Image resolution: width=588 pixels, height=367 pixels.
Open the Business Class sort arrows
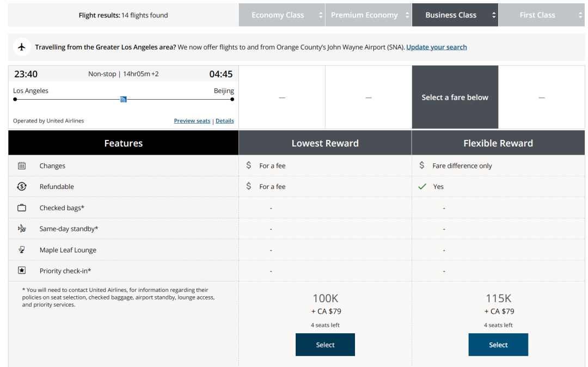(494, 15)
